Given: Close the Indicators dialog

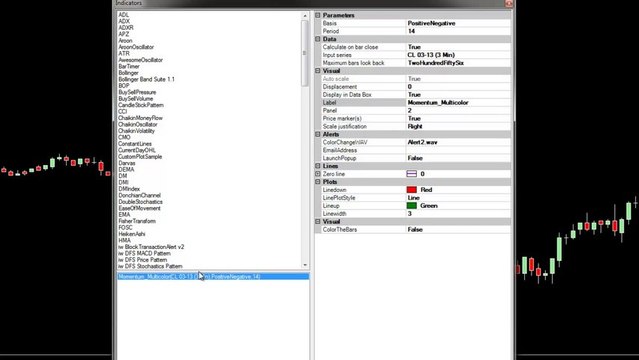Looking at the screenshot, I should coord(509,3).
